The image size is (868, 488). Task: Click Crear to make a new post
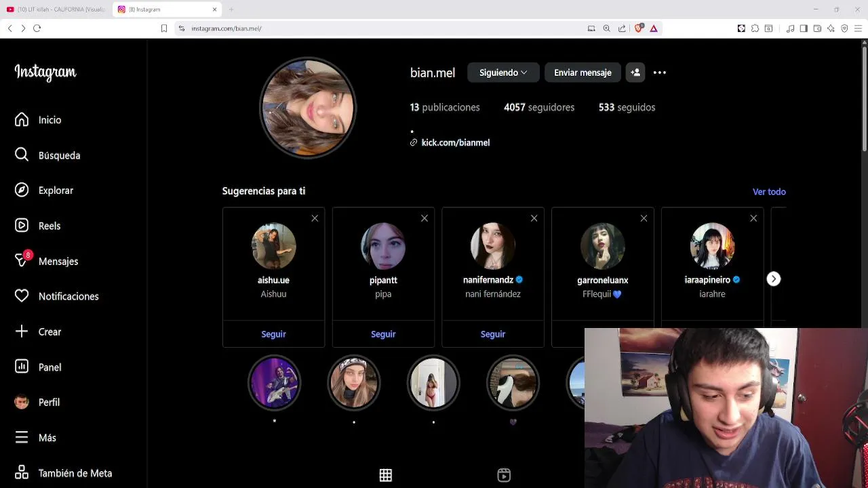click(x=38, y=331)
